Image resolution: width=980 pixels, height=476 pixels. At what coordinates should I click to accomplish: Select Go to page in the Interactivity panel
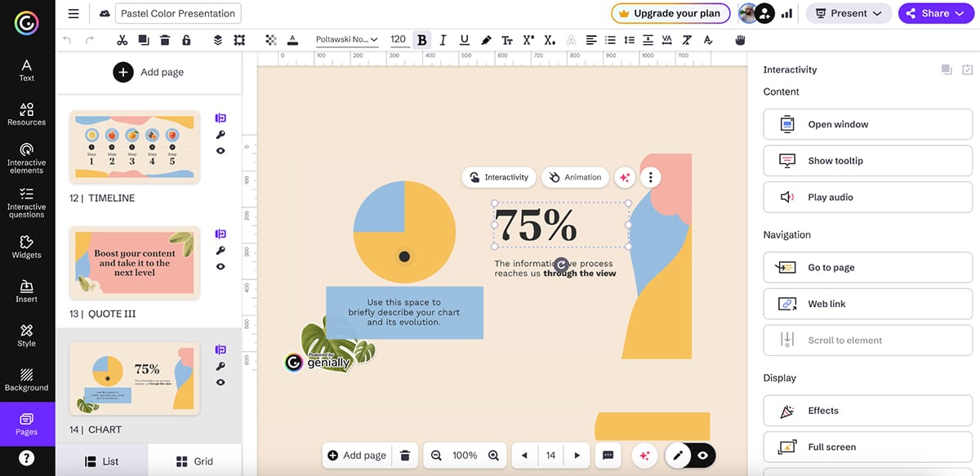[866, 267]
